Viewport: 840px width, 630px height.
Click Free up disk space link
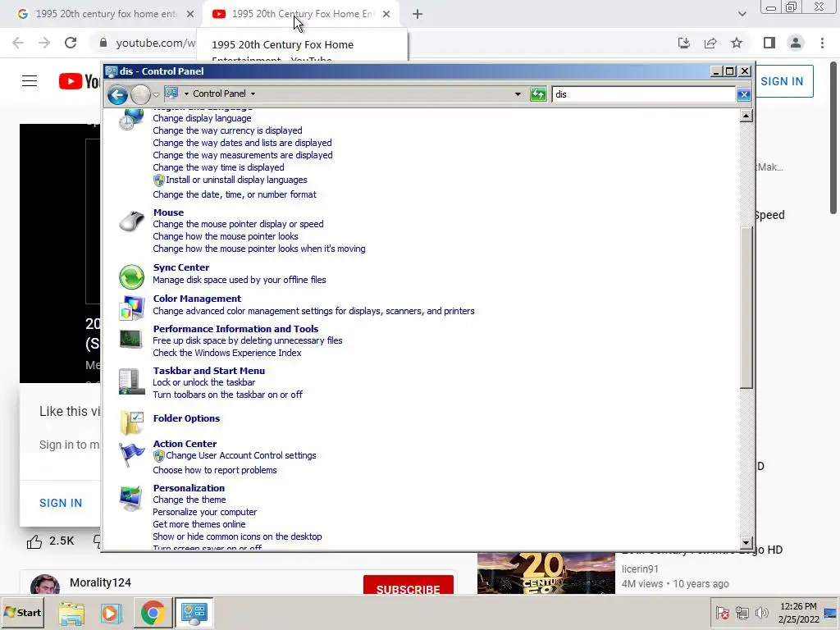pyautogui.click(x=248, y=340)
